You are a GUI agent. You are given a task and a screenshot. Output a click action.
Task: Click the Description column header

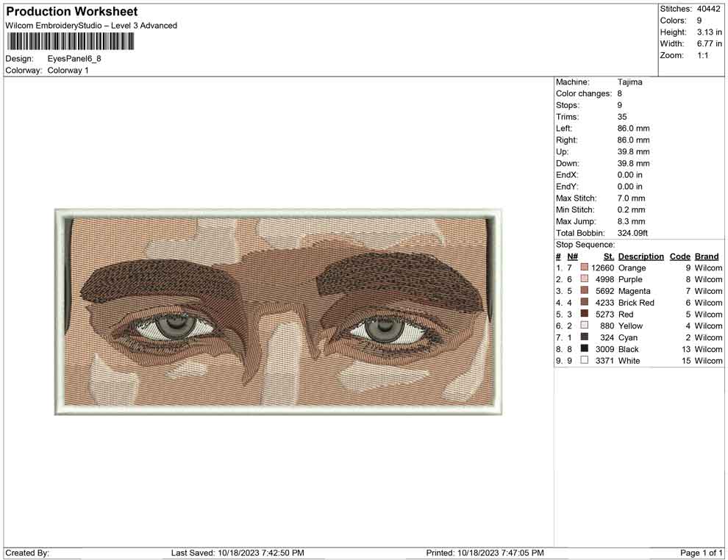[x=640, y=256]
